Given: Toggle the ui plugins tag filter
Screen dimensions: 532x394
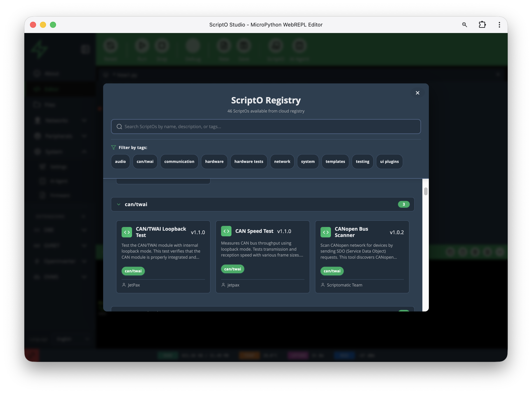Looking at the screenshot, I should (x=389, y=161).
